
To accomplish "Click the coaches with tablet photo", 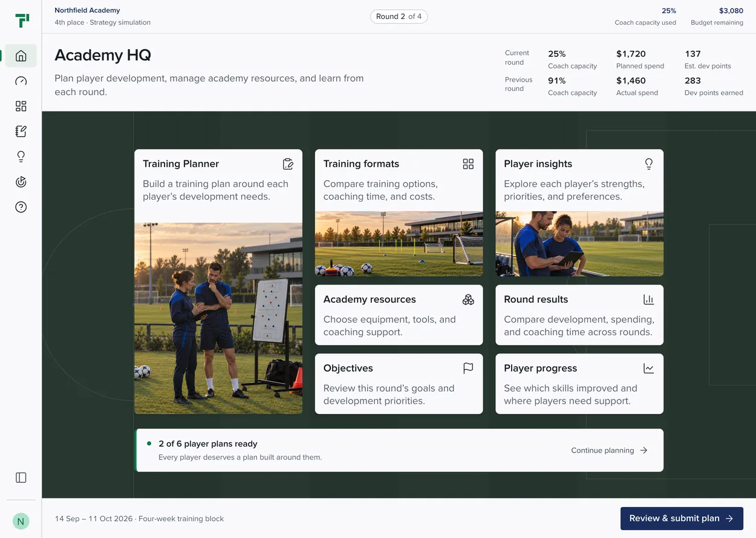I will click(x=579, y=244).
